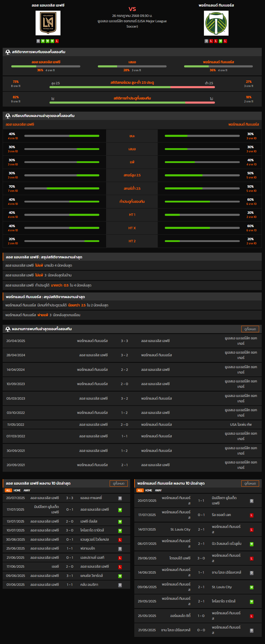This screenshot has width=265, height=644.
Task: Click soccer ball icon beside เปรียบเทียบผลงานล่าสุดของทั้งสองทีม
Action: point(8,116)
